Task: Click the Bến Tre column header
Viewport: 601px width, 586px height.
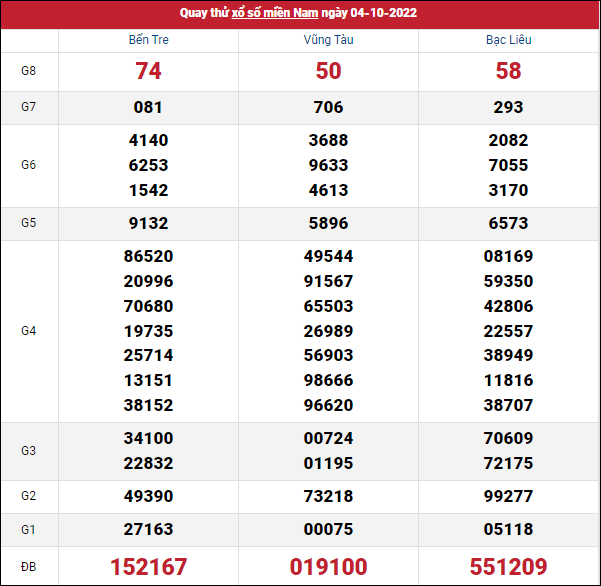Action: click(148, 40)
